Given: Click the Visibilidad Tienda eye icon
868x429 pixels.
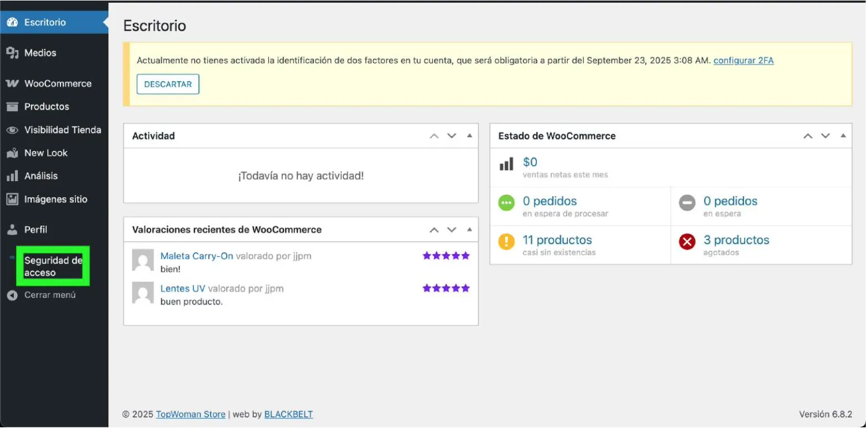Looking at the screenshot, I should pyautogui.click(x=12, y=130).
